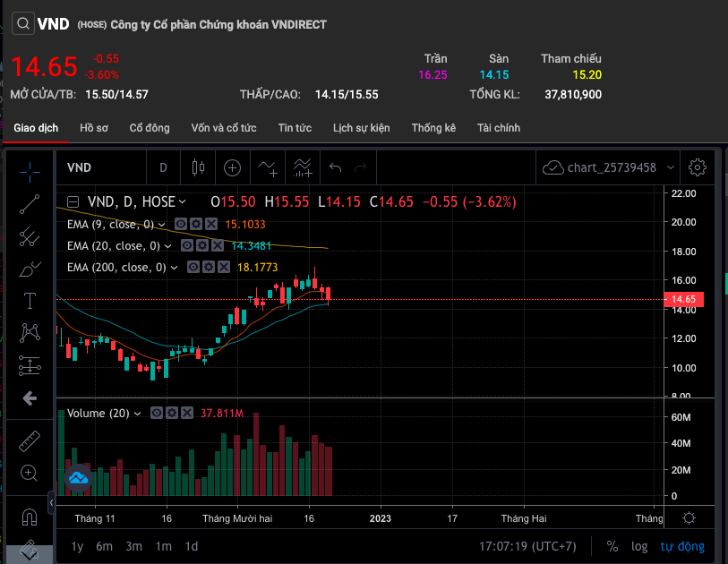The width and height of the screenshot is (728, 564).
Task: Toggle visibility of EMA 200 indicator
Action: [x=193, y=267]
